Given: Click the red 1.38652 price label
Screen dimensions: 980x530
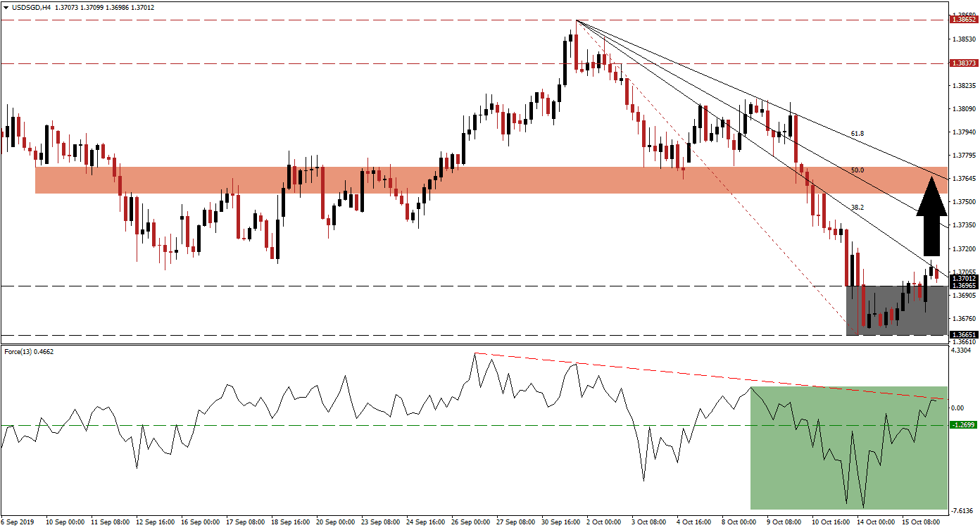Looking at the screenshot, I should (x=962, y=20).
